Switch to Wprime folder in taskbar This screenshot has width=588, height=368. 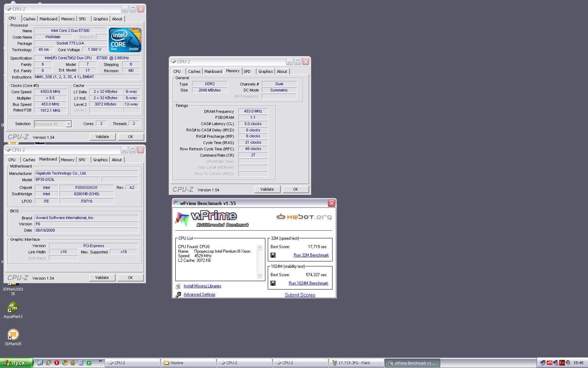pos(189,363)
